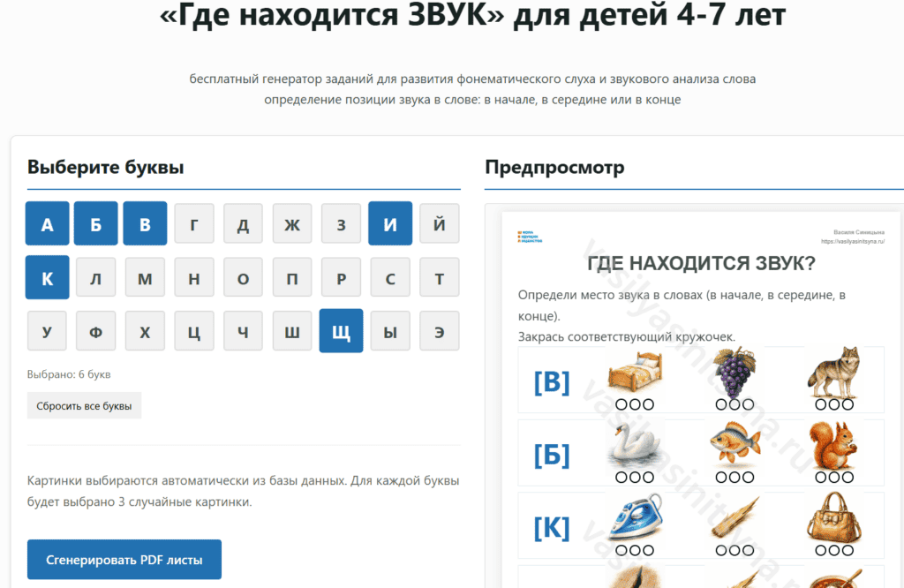
Task: Deselect the highlighted letter И
Action: coord(390,223)
